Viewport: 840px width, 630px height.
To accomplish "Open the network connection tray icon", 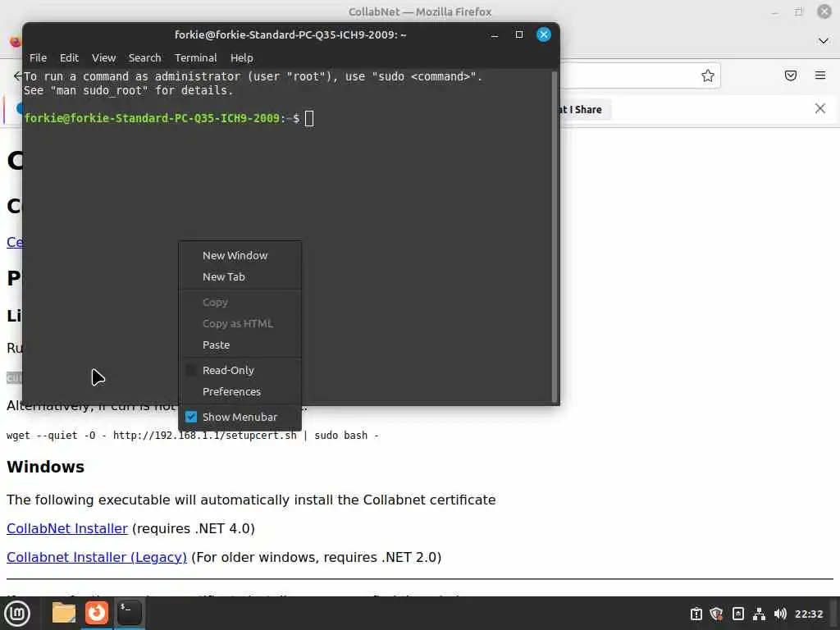I will click(759, 614).
